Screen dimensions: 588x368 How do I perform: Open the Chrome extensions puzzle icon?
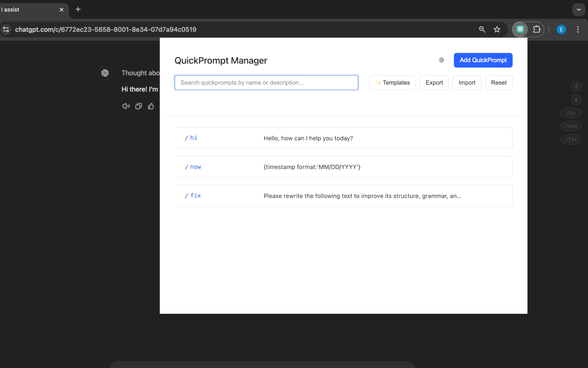(537, 29)
